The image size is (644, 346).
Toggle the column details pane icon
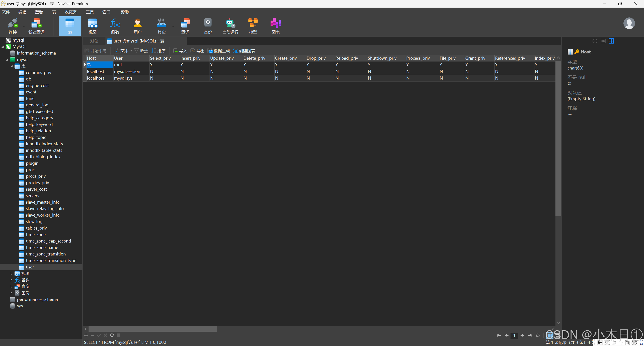pos(611,41)
